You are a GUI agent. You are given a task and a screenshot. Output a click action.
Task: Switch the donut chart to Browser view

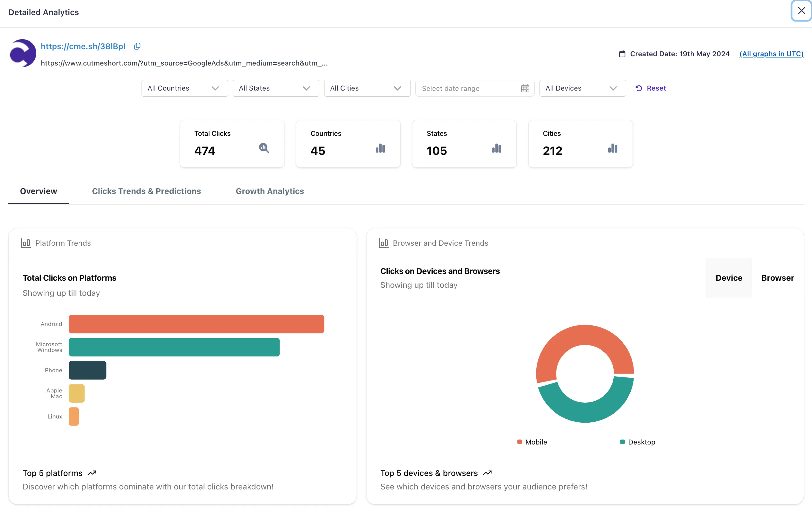pyautogui.click(x=778, y=278)
